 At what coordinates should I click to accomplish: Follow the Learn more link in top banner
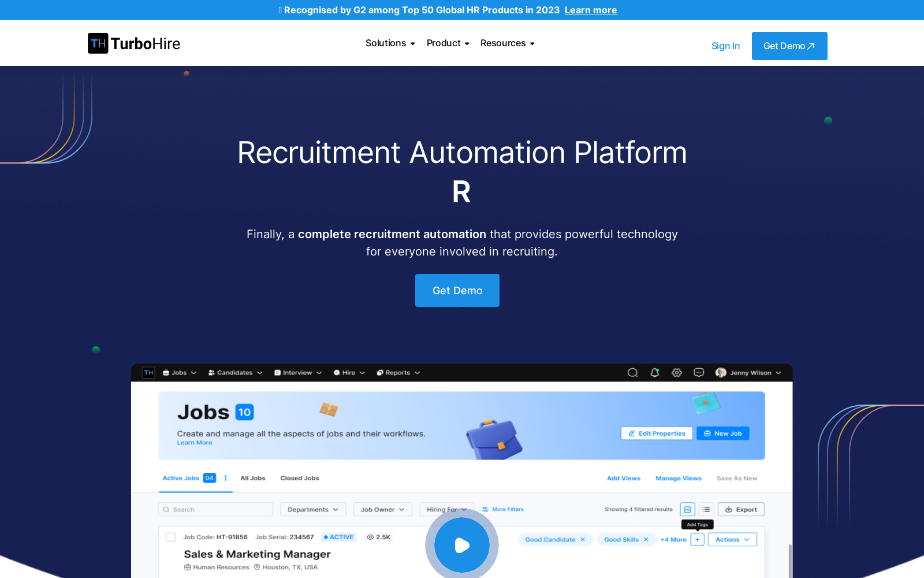click(x=591, y=10)
